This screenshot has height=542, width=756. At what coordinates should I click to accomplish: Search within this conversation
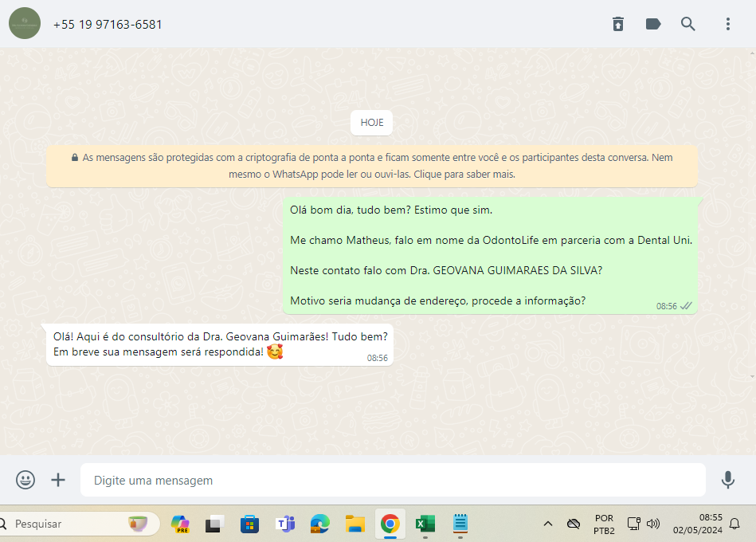688,24
